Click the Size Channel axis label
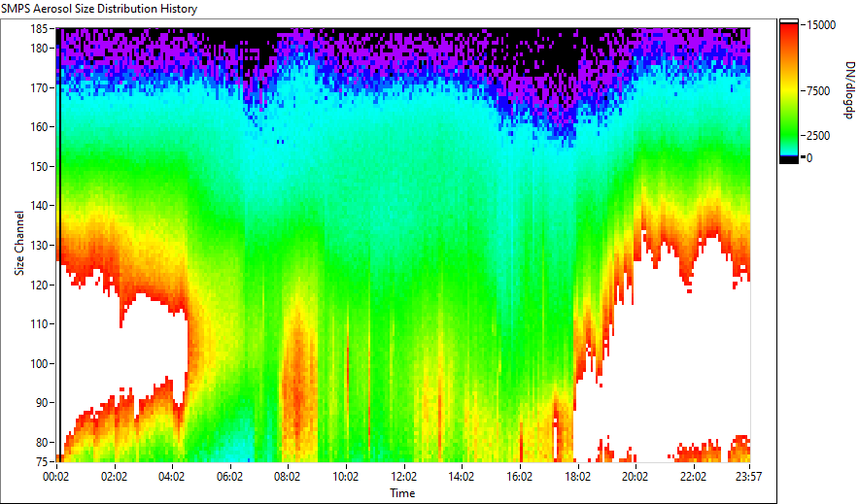 coord(19,243)
